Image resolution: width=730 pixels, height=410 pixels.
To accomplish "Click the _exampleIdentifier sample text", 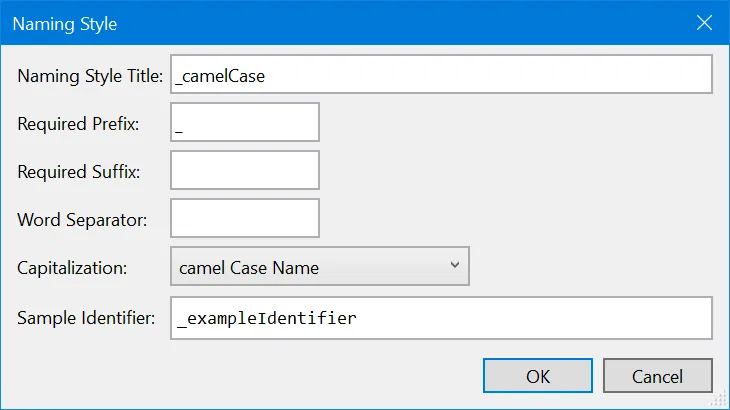I will pos(267,318).
